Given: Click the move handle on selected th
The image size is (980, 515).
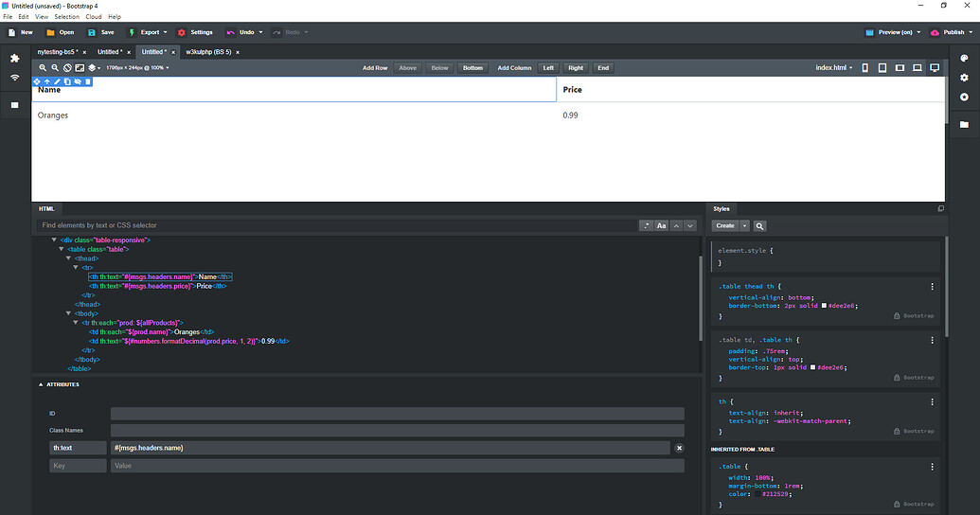Looking at the screenshot, I should coord(37,81).
